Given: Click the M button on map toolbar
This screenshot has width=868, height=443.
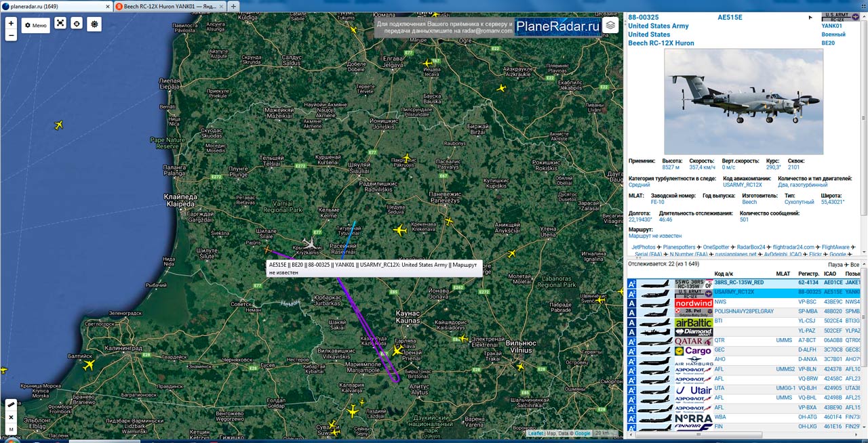Looking at the screenshot, I should click(x=11, y=430).
